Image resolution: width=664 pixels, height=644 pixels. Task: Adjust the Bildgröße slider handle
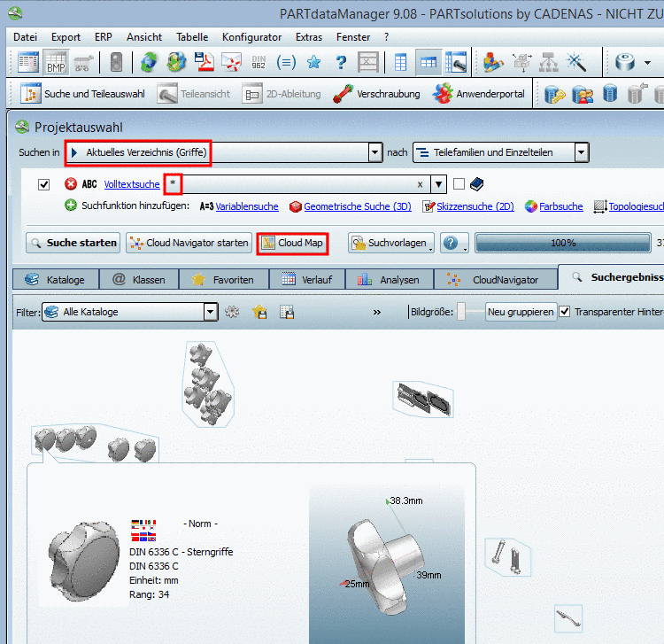461,312
